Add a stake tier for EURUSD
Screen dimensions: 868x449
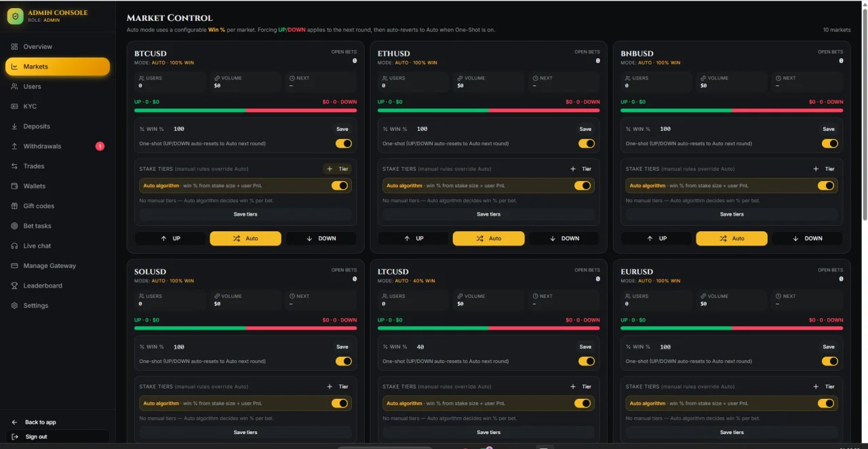824,387
